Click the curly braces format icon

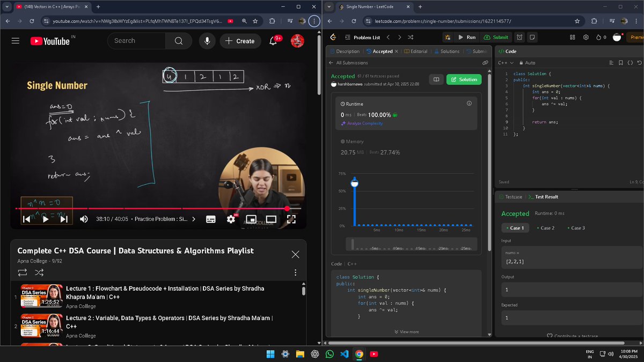(x=630, y=63)
